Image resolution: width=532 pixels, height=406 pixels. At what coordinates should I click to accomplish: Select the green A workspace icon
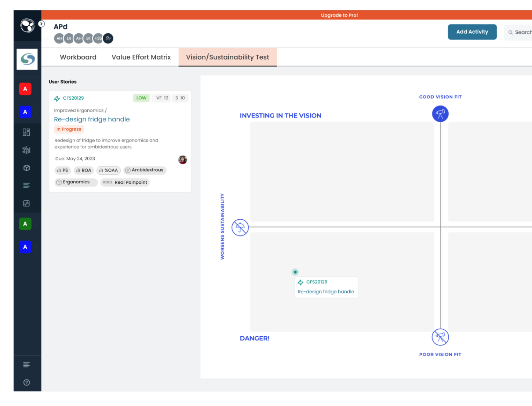[x=25, y=224]
